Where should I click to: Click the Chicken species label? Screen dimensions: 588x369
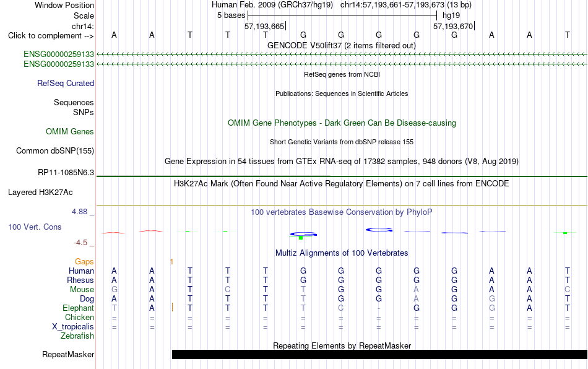[x=79, y=317]
